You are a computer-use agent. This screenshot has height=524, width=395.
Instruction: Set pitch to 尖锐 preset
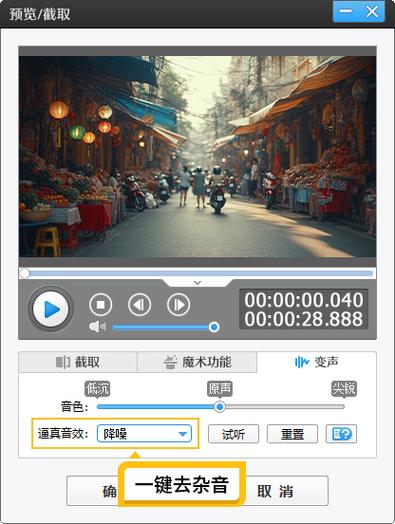pyautogui.click(x=344, y=389)
